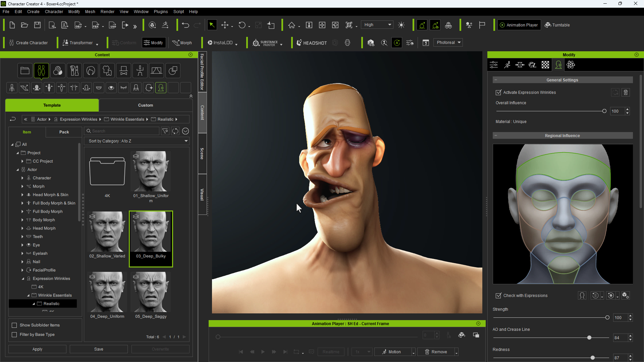The width and height of the screenshot is (644, 362).
Task: Open the Sort by Category dropdown
Action: tap(137, 141)
